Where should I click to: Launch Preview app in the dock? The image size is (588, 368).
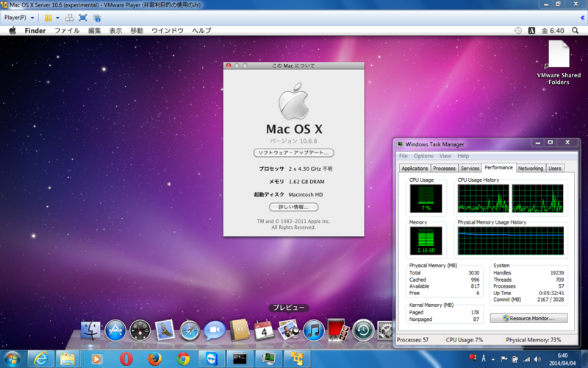[x=289, y=330]
